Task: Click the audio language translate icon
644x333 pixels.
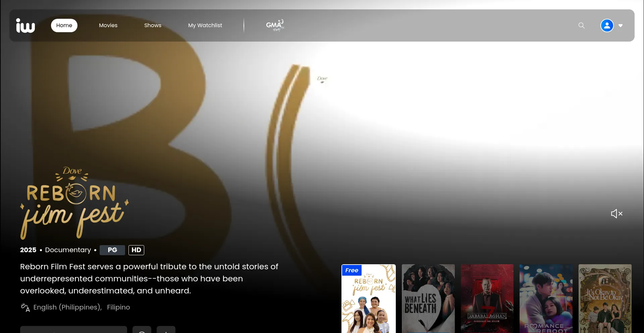Action: (x=25, y=307)
